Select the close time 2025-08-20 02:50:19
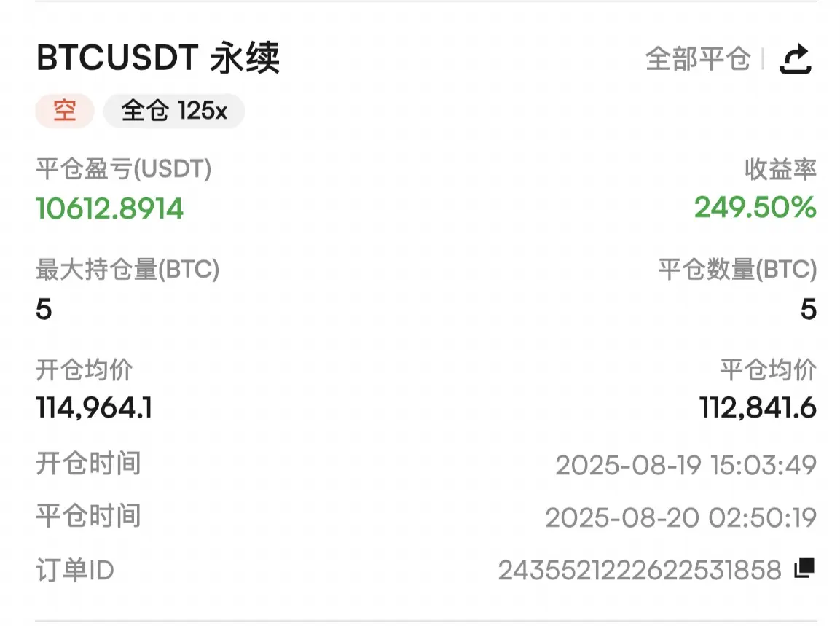The height and width of the screenshot is (626, 840). [x=681, y=517]
